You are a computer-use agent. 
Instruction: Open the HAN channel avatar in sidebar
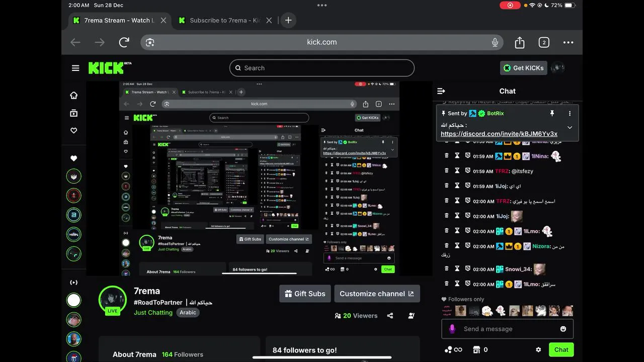pos(74,234)
